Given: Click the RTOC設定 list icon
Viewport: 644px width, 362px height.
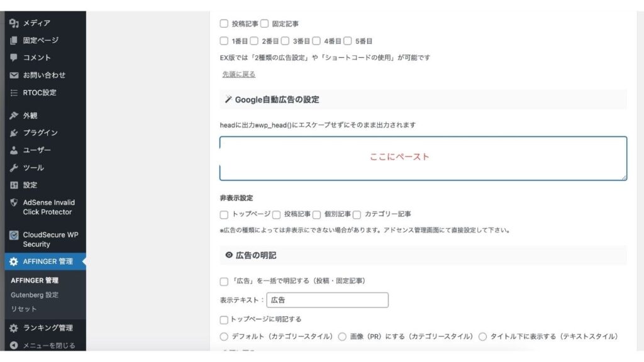Looking at the screenshot, I should pyautogui.click(x=14, y=93).
